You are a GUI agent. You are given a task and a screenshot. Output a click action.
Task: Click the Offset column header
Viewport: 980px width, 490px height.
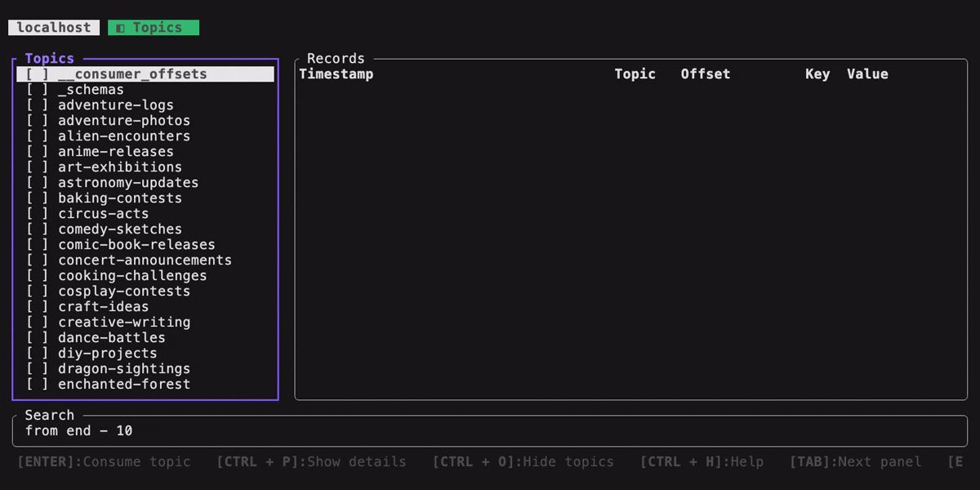click(706, 74)
